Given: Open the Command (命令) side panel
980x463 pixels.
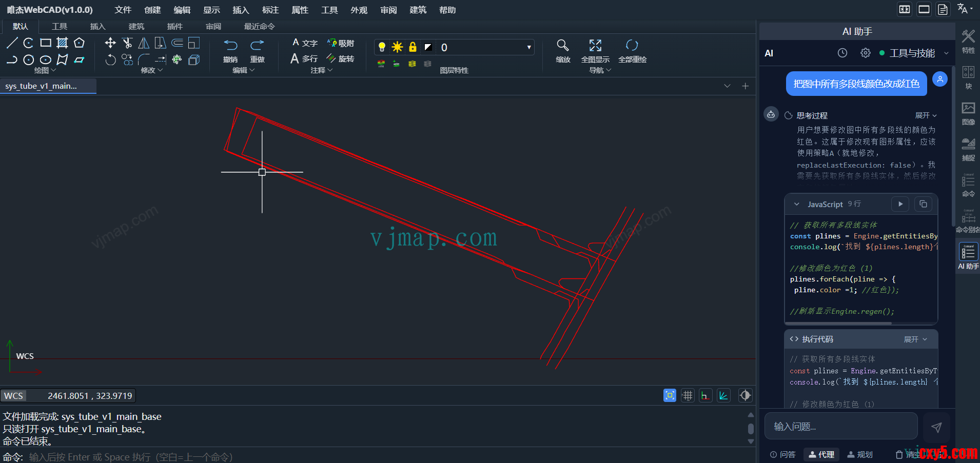Looking at the screenshot, I should (x=968, y=185).
